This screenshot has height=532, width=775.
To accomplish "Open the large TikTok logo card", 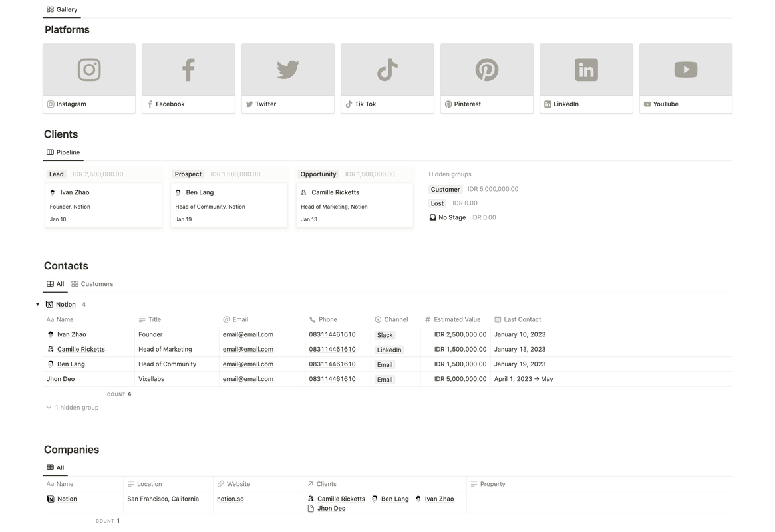I will point(387,69).
